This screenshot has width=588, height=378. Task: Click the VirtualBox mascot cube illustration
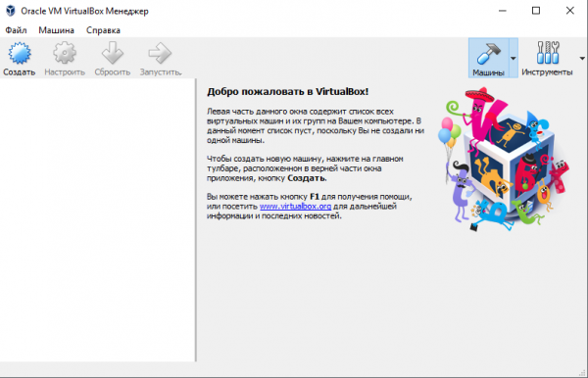click(x=504, y=160)
